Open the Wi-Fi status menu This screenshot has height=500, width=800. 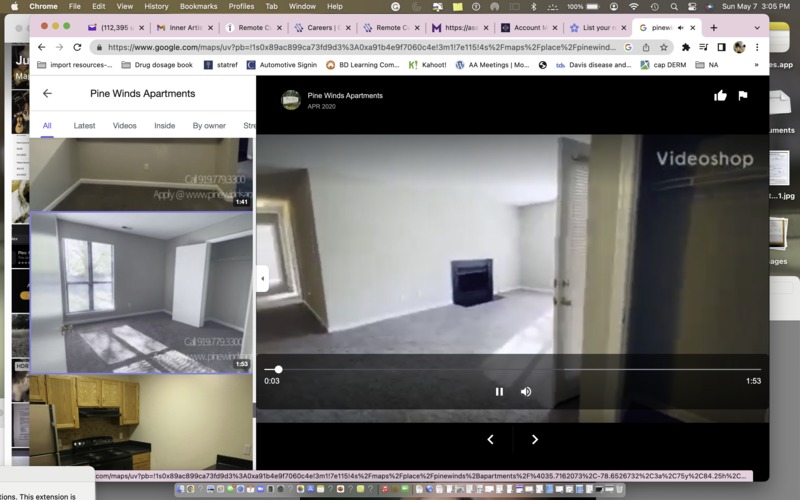pos(634,6)
